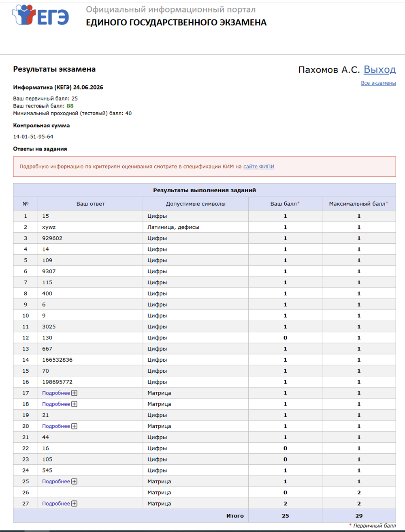The height and width of the screenshot is (532, 405).
Task: Click the Максимальный балл column header
Action: 359,204
